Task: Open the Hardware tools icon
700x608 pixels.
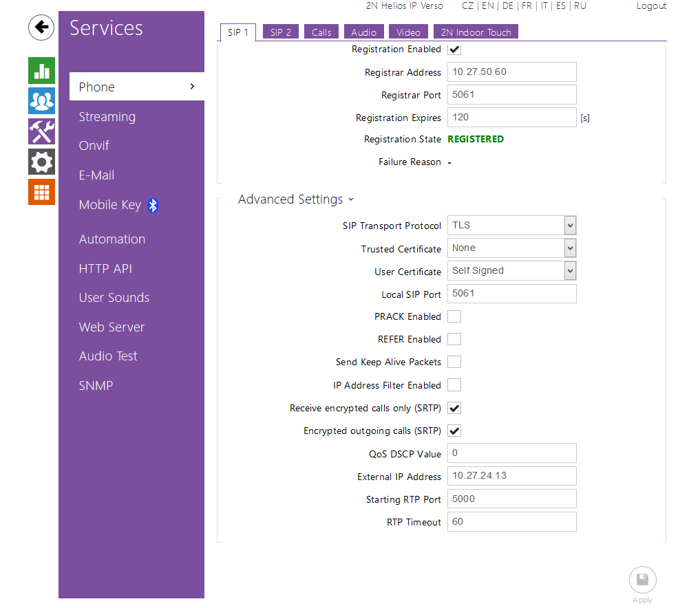Action: click(x=41, y=131)
